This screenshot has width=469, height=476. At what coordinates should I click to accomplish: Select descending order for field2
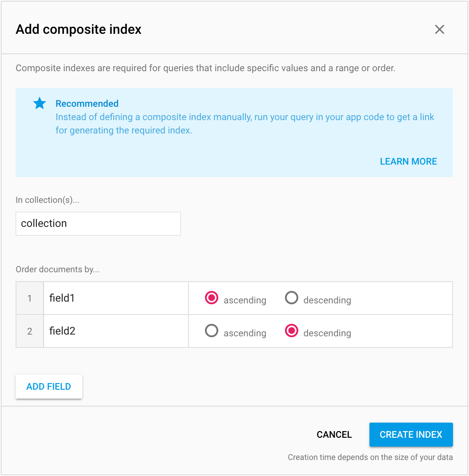tap(292, 331)
